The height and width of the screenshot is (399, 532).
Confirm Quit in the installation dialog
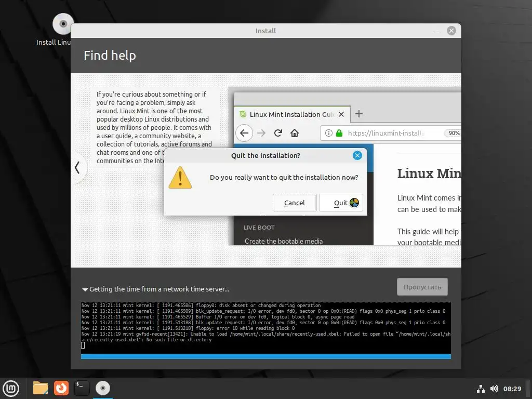pyautogui.click(x=341, y=203)
